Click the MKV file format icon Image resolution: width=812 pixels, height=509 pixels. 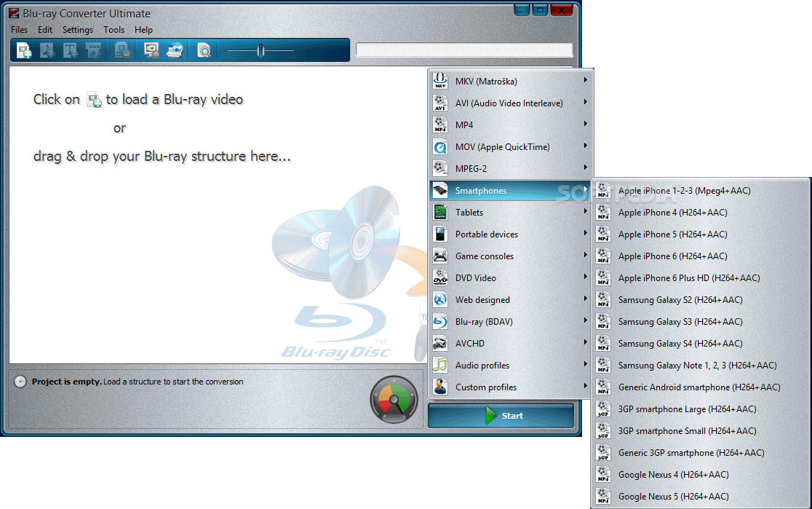(440, 81)
